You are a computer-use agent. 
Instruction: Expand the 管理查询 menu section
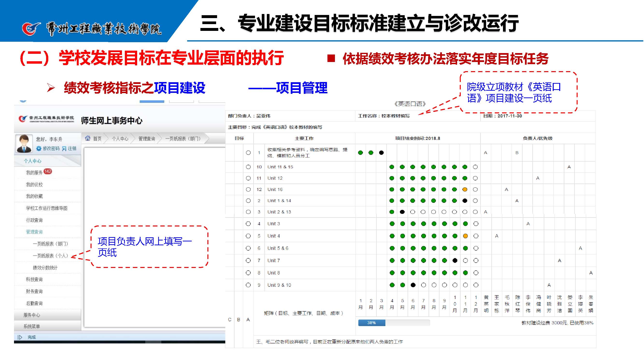(x=34, y=232)
